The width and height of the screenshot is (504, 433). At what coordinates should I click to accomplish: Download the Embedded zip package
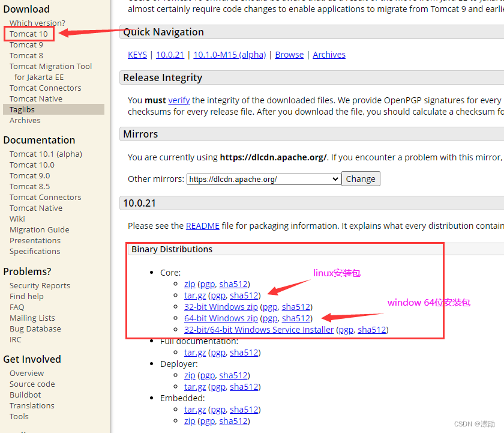pyautogui.click(x=190, y=421)
